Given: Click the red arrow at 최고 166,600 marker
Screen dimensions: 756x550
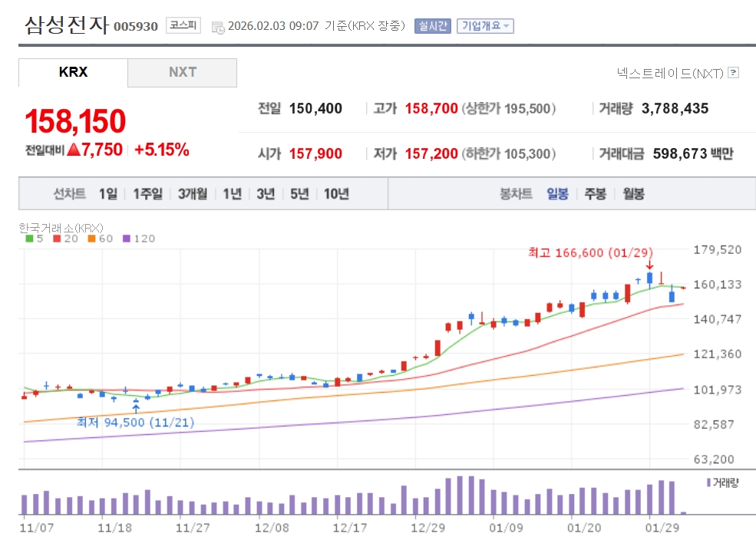Looking at the screenshot, I should point(649,266).
